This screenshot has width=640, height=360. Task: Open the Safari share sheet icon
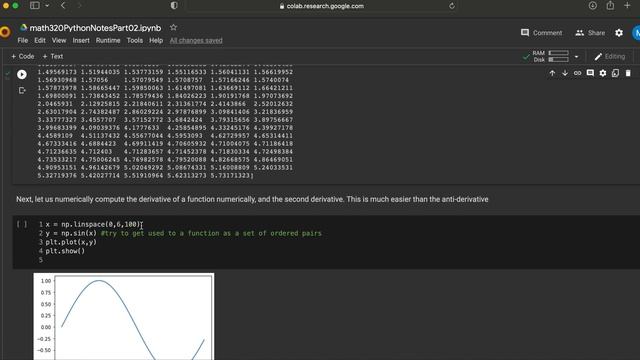610,6
